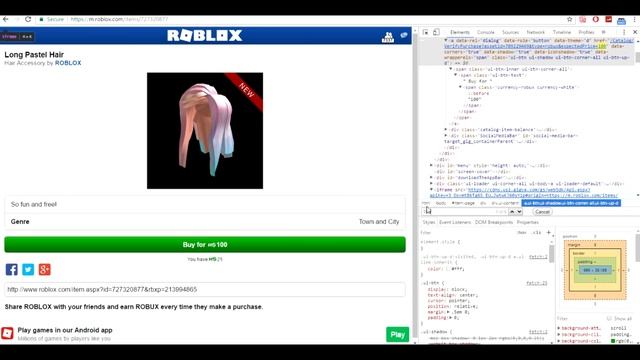640x360 pixels.
Task: Close the DevTools panel
Action: [x=635, y=32]
